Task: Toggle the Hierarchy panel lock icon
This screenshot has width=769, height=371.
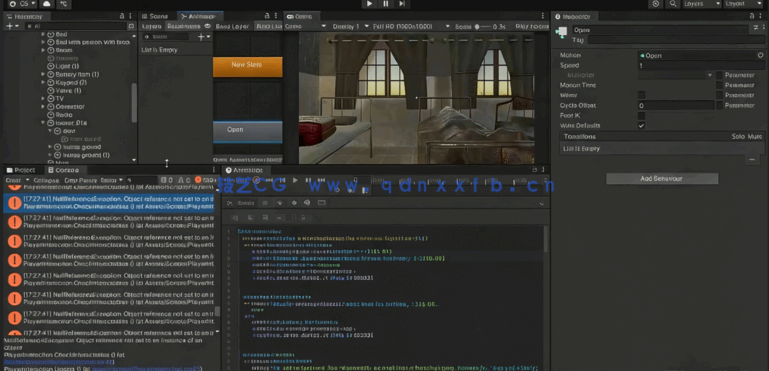Action: (x=122, y=16)
